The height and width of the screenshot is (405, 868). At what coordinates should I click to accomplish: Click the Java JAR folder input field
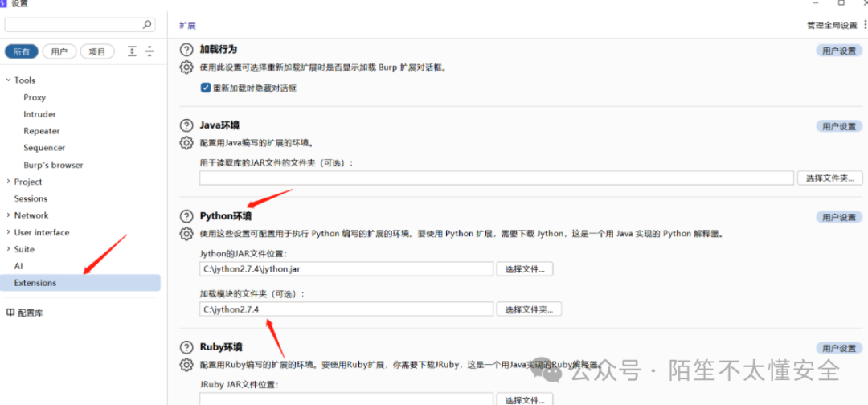(497, 178)
